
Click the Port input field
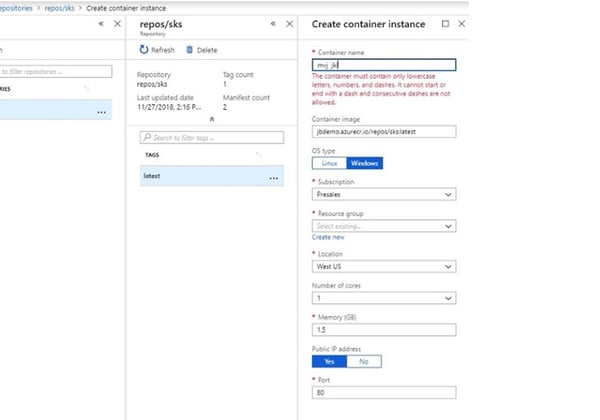[384, 392]
